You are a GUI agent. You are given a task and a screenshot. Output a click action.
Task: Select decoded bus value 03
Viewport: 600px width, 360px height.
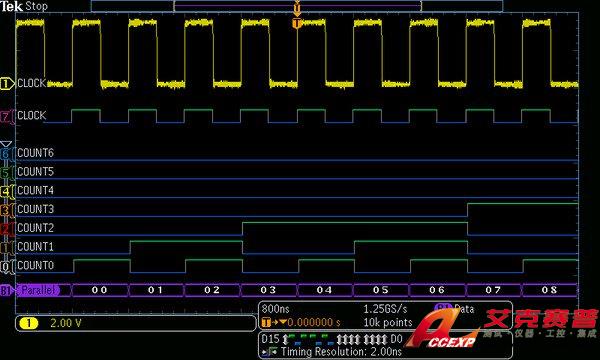268,290
